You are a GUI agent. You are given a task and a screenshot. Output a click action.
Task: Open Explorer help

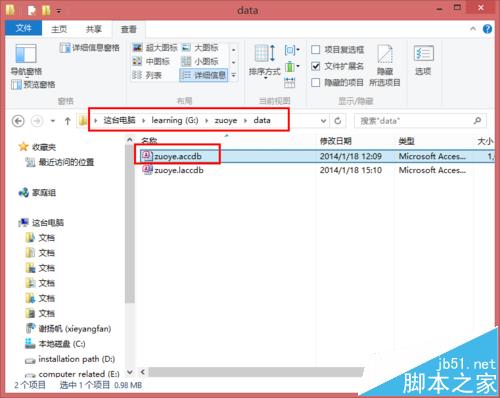487,29
